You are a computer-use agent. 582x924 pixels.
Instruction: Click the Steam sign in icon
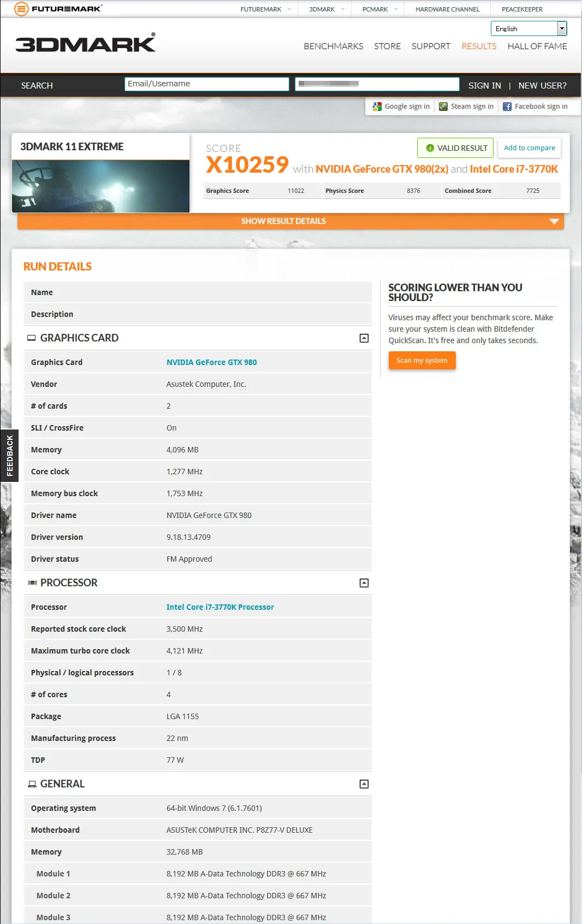tap(443, 107)
